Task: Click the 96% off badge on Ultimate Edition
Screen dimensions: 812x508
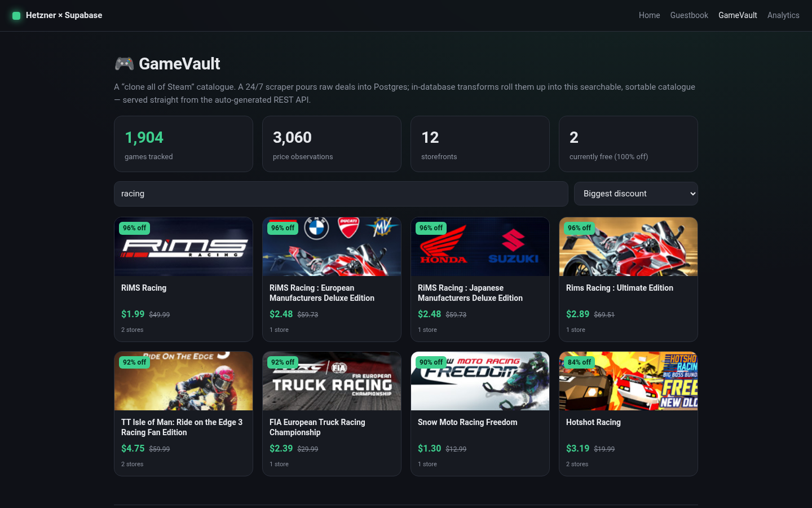Action: point(579,228)
